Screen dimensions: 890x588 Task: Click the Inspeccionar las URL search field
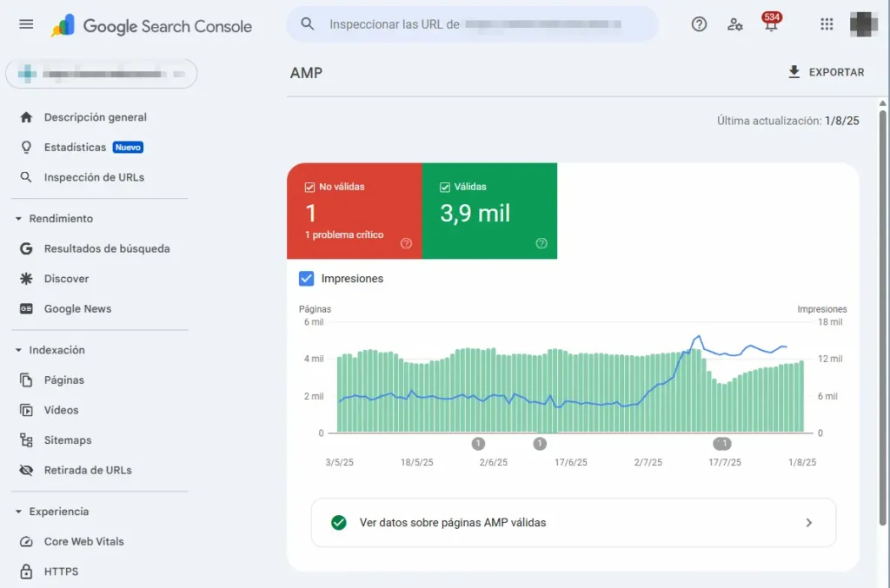pos(472,24)
